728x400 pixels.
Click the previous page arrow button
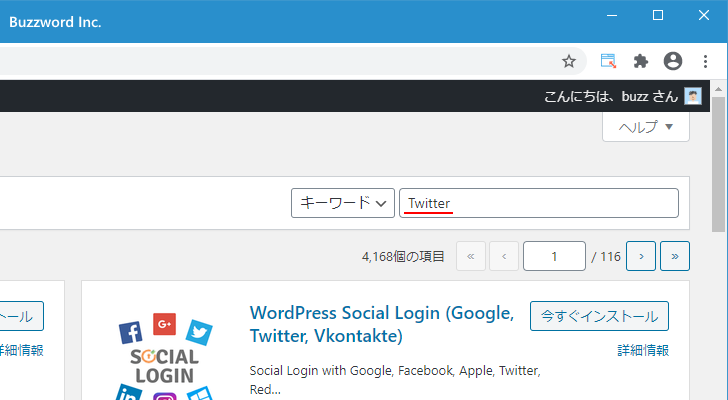coord(504,256)
